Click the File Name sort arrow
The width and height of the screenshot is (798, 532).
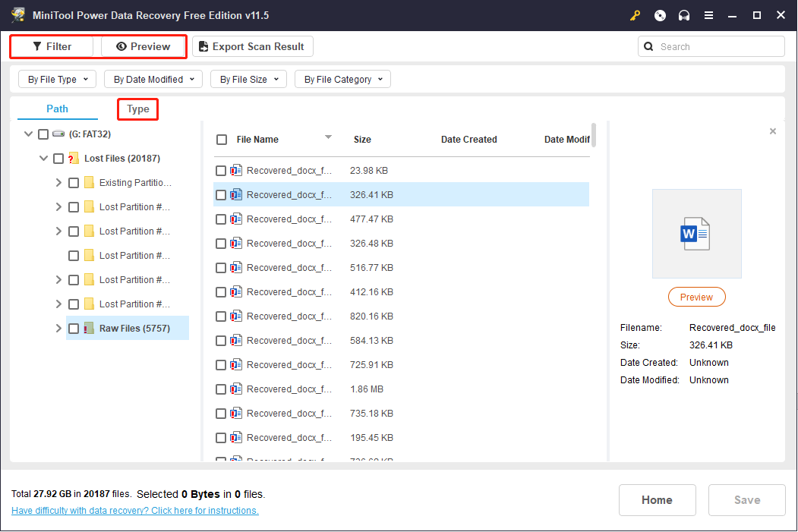click(x=328, y=137)
